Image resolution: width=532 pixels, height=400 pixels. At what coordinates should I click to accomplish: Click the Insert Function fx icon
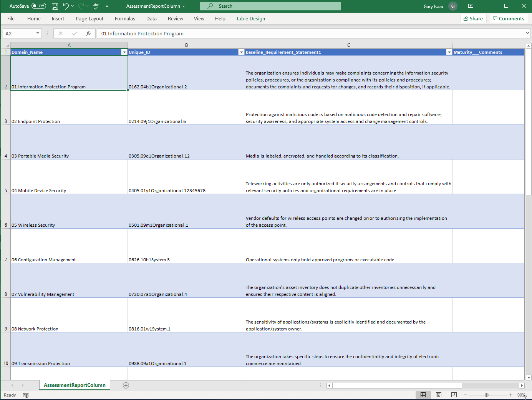click(88, 33)
